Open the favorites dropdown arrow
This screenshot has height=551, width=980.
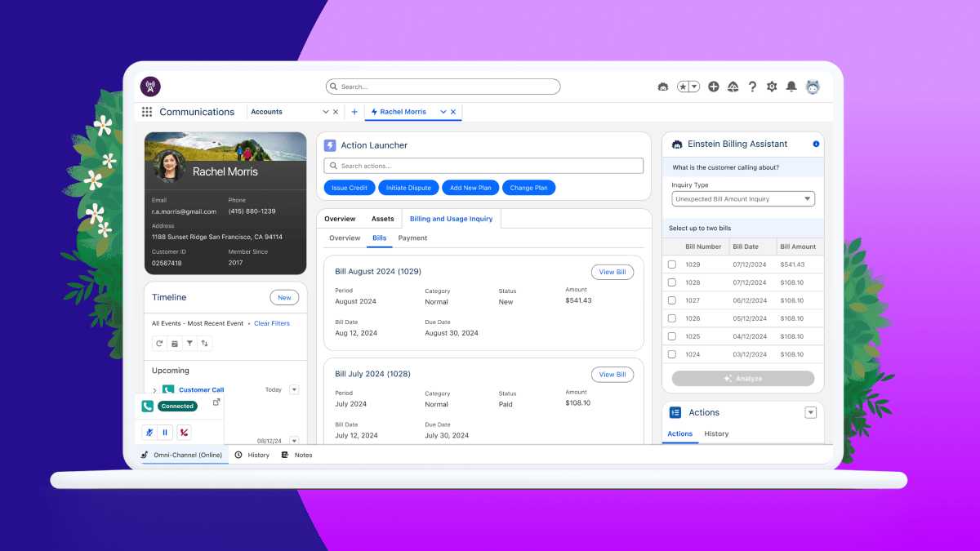click(695, 86)
